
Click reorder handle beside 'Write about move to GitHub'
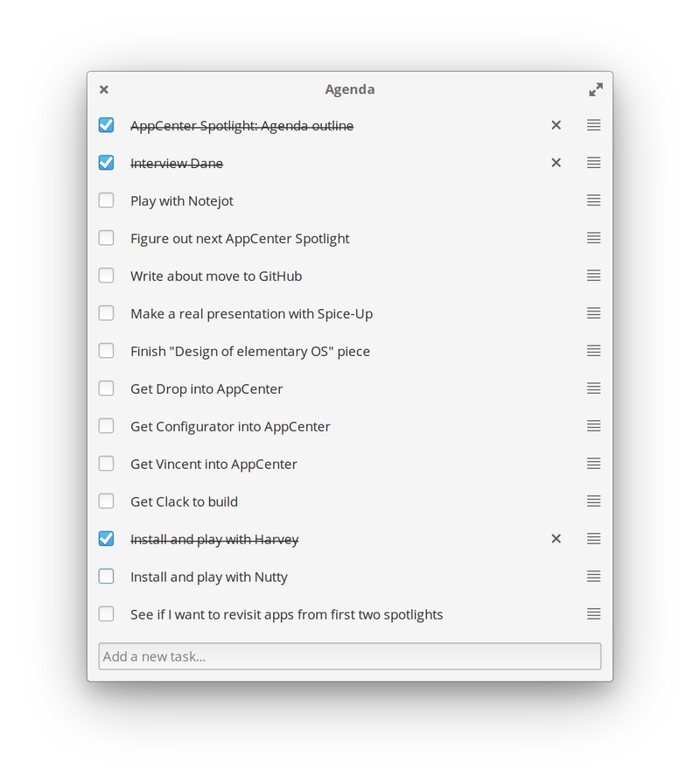593,276
